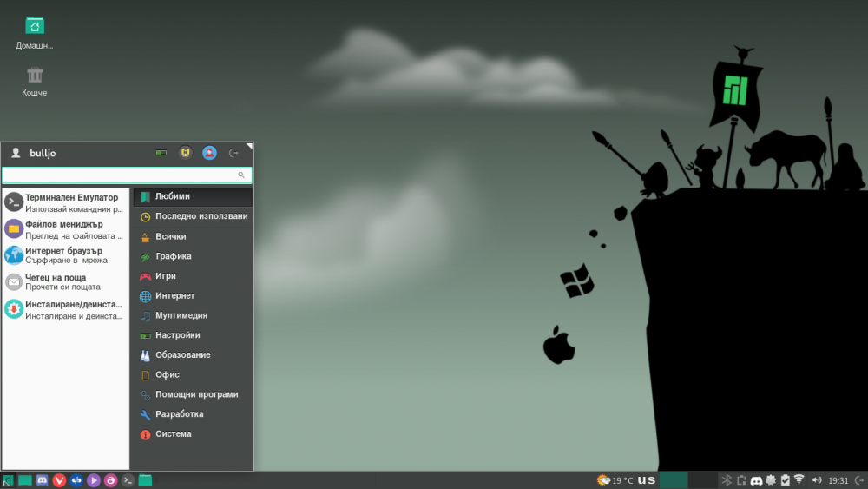The image size is (868, 489).
Task: Open the Настройки category
Action: click(193, 335)
